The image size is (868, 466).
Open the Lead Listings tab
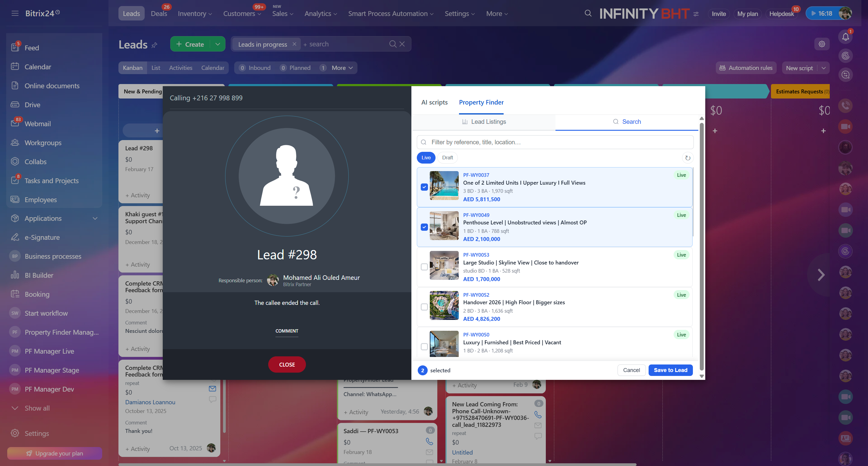click(484, 122)
